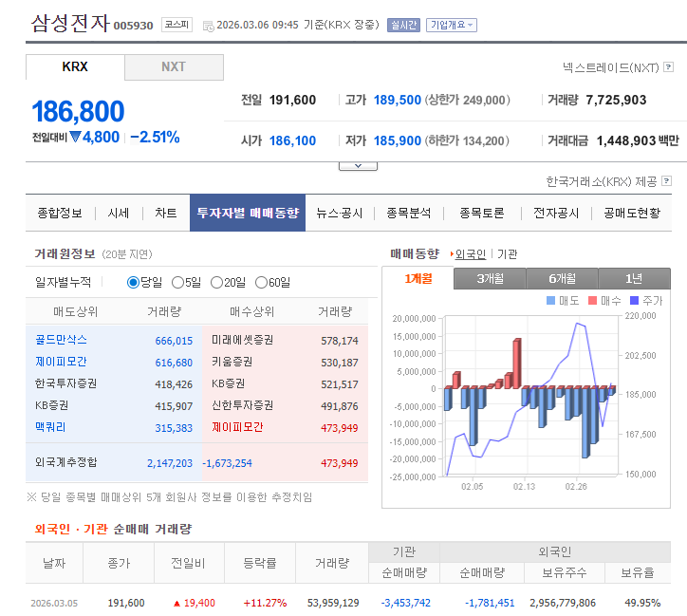The width and height of the screenshot is (687, 616).
Task: Select the 당일 radio button
Action: [x=133, y=282]
